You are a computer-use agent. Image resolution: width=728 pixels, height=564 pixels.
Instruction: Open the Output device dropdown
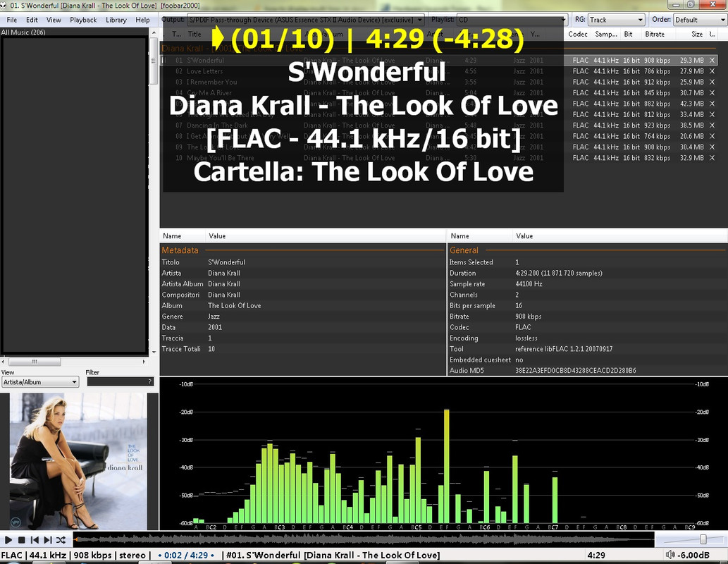305,20
